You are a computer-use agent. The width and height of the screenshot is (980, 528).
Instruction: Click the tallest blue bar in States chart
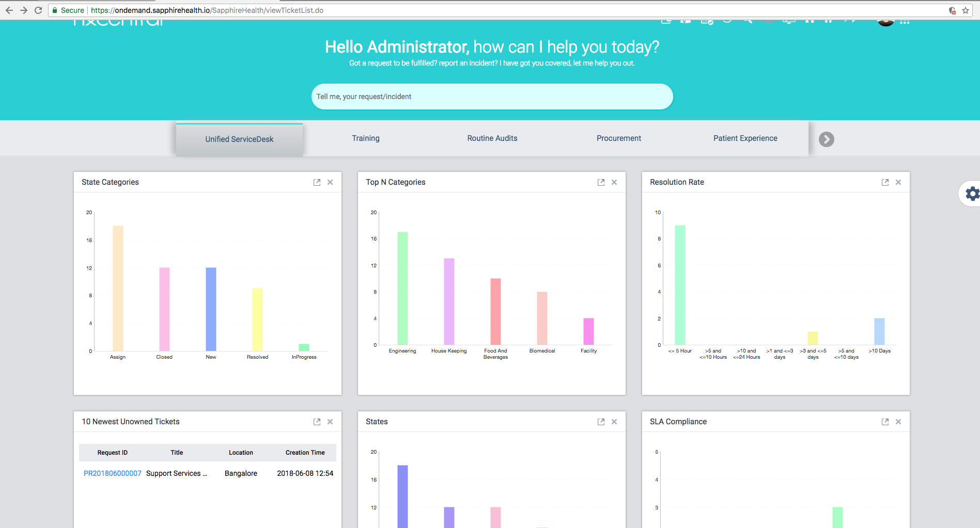(x=402, y=497)
